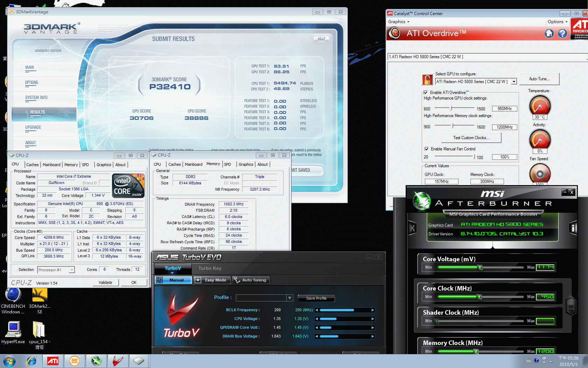Image resolution: width=588 pixels, height=368 pixels.
Task: Toggle the Enable ATI Overdrive checkbox
Action: 426,93
